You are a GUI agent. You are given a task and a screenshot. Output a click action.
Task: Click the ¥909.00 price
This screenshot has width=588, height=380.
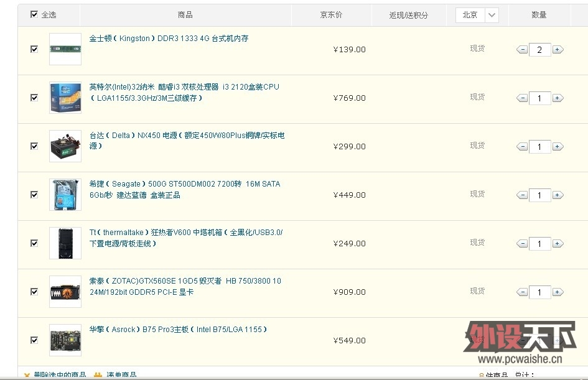coord(349,292)
